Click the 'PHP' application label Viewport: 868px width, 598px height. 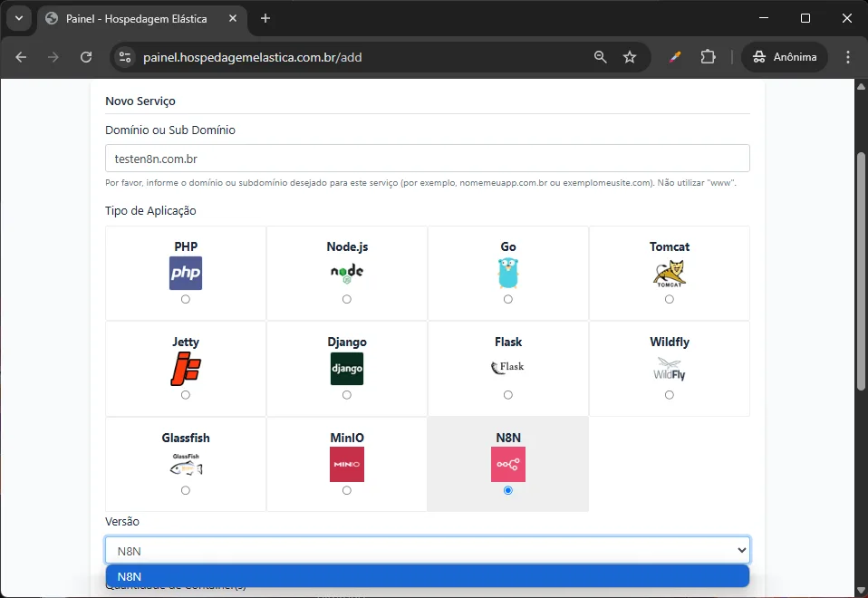[186, 247]
